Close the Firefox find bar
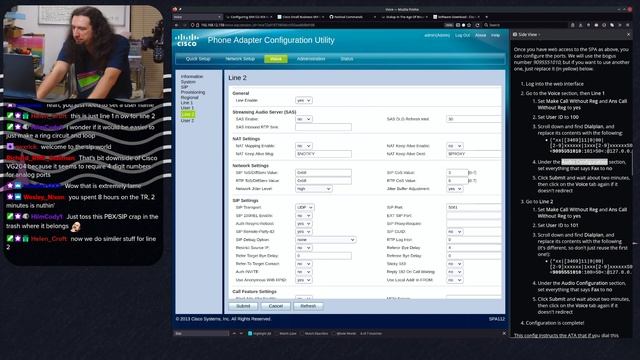640x360 pixels. tap(504, 333)
